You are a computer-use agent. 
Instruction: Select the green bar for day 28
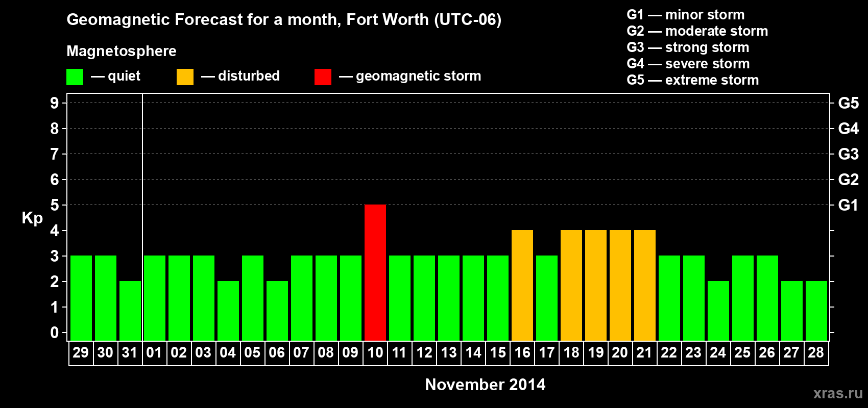[x=816, y=311]
